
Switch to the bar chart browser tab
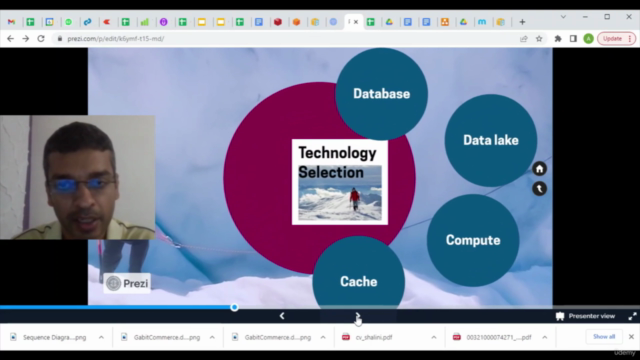[x=144, y=22]
